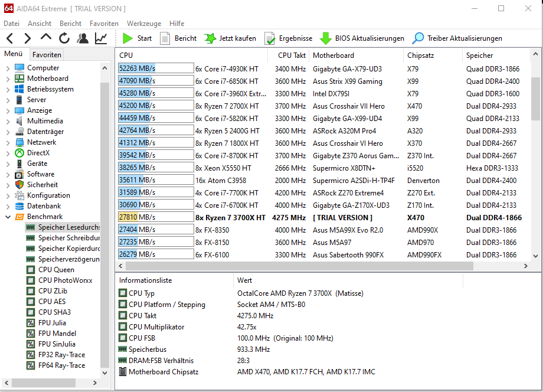Expand the Server tree node
This screenshot has width=543, height=392.
(8, 100)
